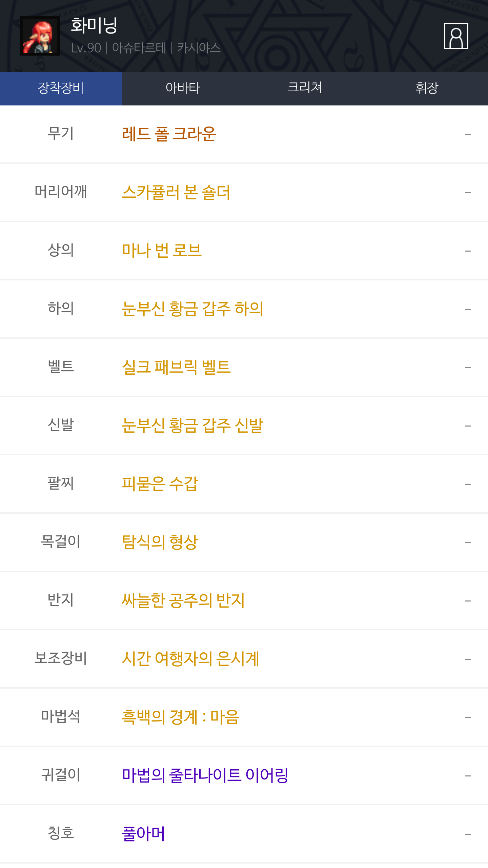Image resolution: width=488 pixels, height=868 pixels.
Task: Switch to the 아바타 tab
Action: pyautogui.click(x=183, y=88)
